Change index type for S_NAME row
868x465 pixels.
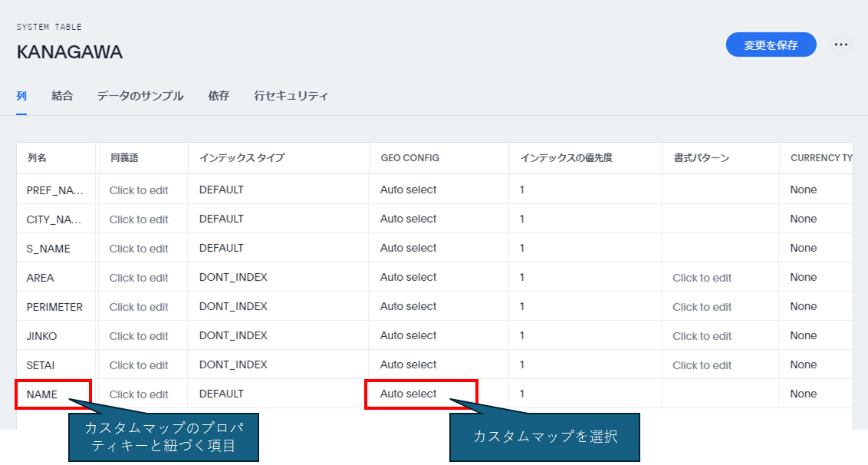point(222,248)
